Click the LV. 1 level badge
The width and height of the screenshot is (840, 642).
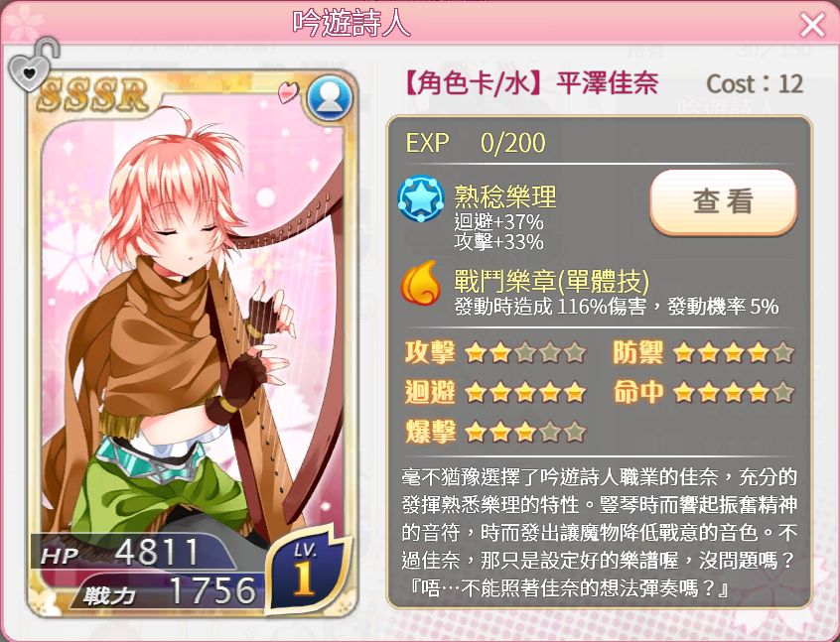[x=306, y=571]
